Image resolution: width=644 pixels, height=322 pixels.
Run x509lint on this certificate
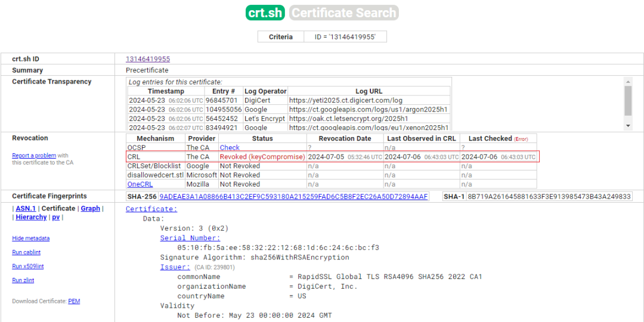click(28, 266)
